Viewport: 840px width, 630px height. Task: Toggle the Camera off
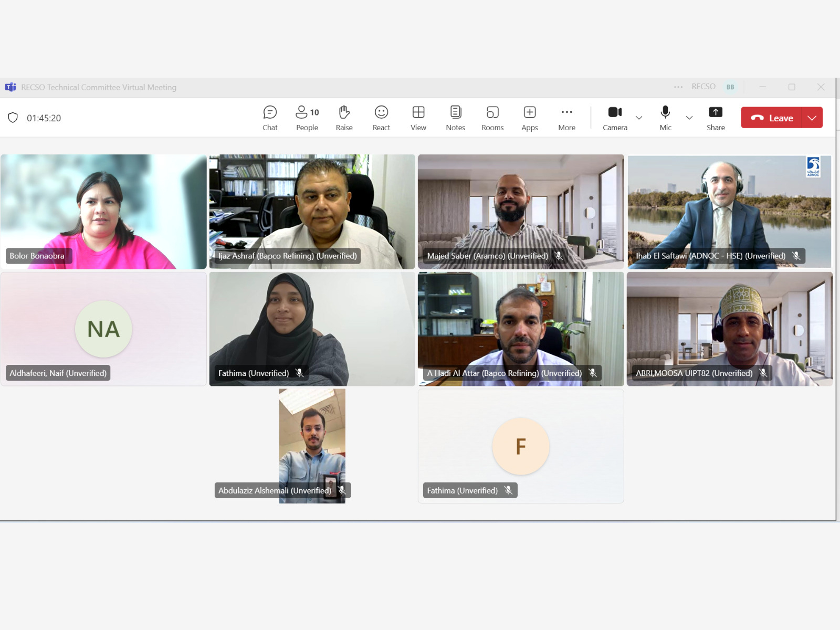click(x=615, y=118)
